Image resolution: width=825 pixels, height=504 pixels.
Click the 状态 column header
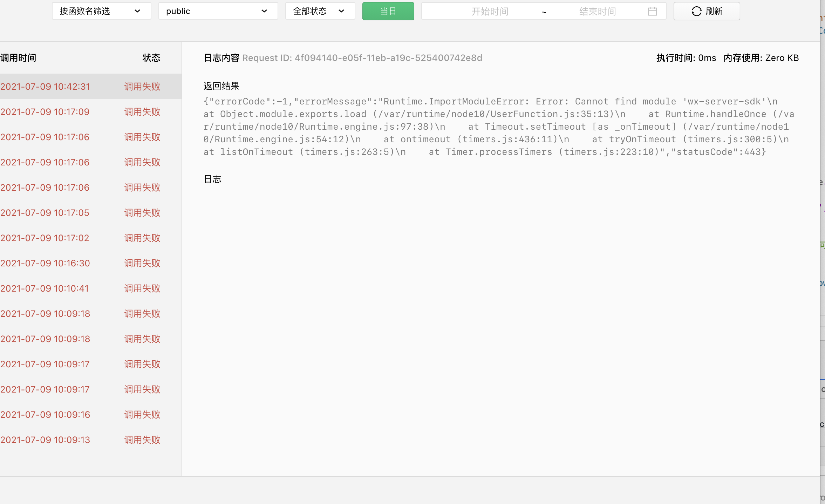(151, 58)
